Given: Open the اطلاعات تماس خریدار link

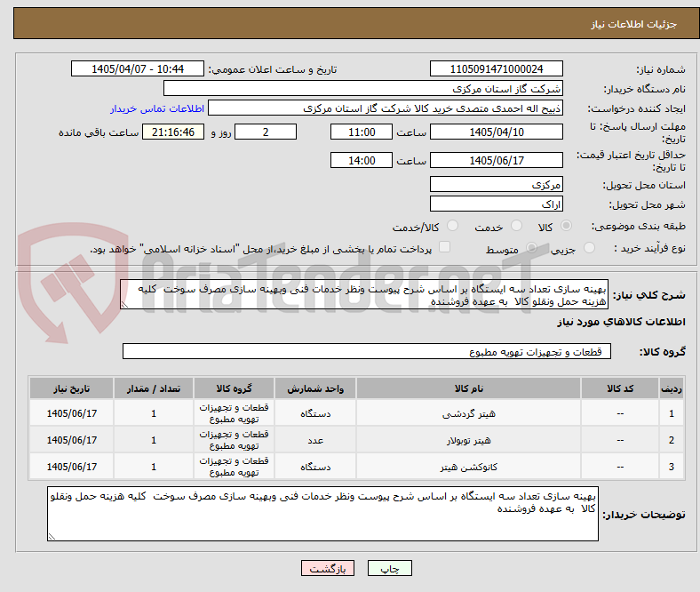Looking at the screenshot, I should pyautogui.click(x=157, y=108).
